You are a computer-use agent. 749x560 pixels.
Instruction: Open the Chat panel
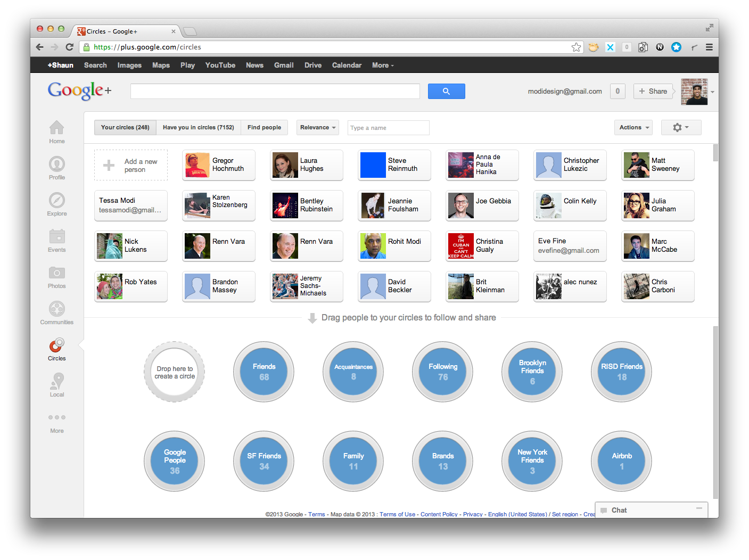(652, 510)
